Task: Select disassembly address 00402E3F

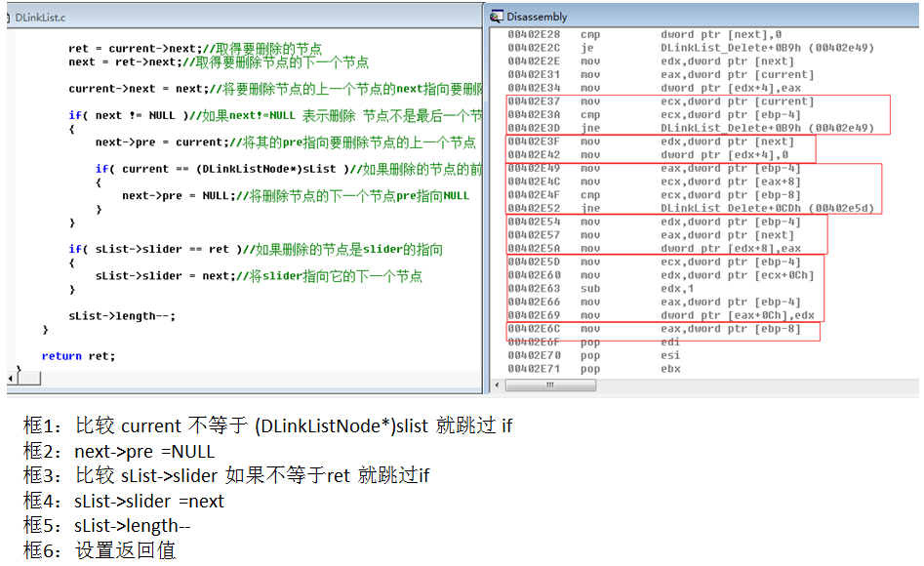Action: [x=534, y=141]
